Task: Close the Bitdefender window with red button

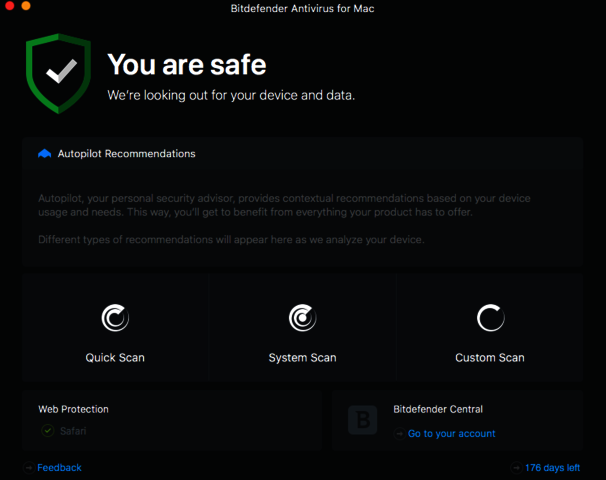Action: pos(9,7)
